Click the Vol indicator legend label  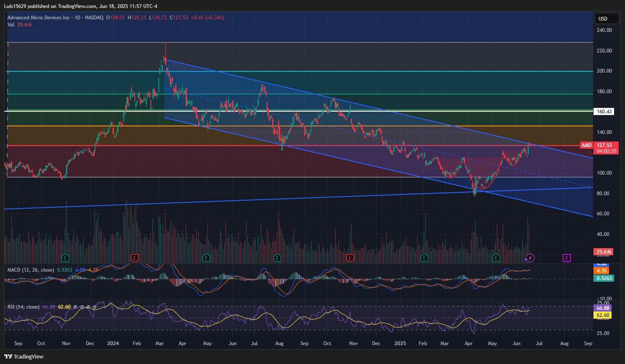click(x=11, y=25)
